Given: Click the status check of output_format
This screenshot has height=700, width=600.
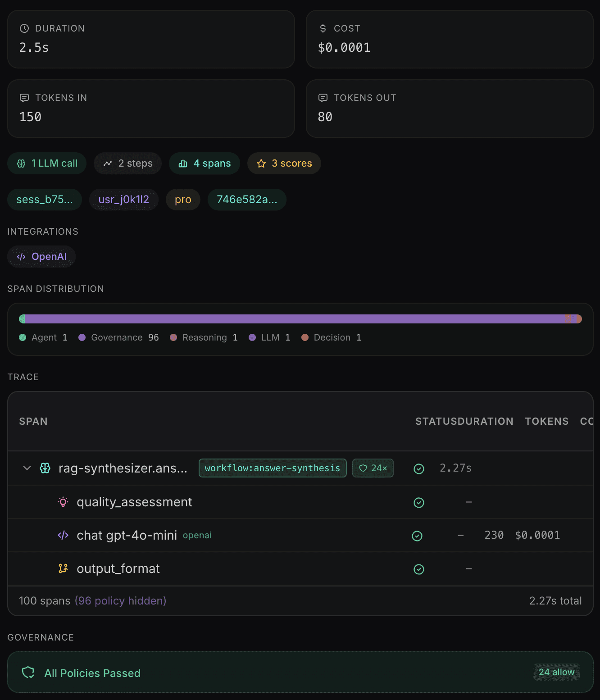Looking at the screenshot, I should point(419,569).
